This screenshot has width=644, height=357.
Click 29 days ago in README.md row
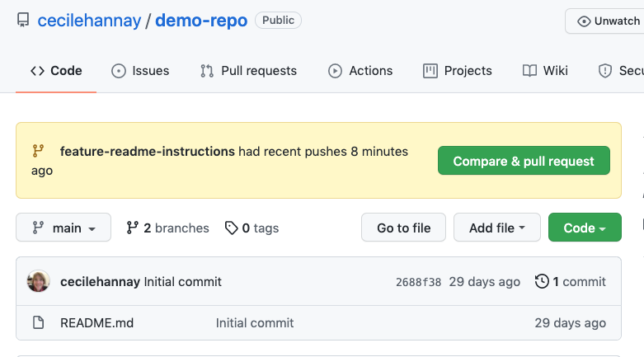coord(571,323)
